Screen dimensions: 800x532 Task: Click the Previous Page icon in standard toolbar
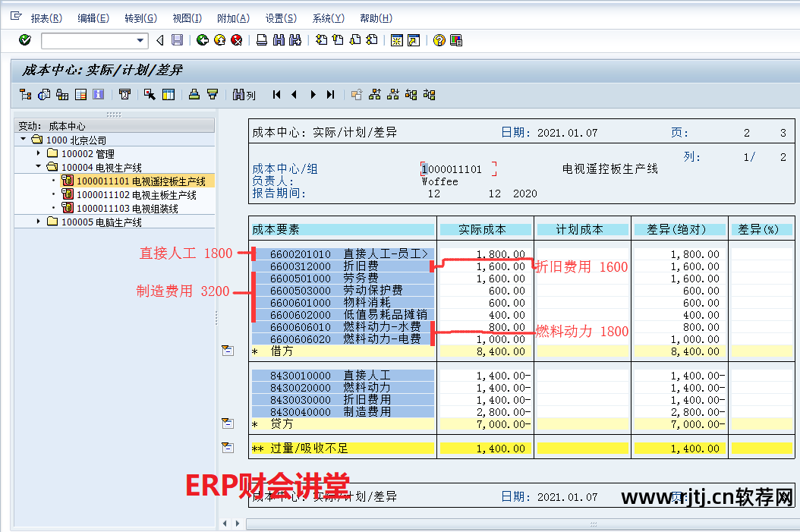[x=339, y=39]
